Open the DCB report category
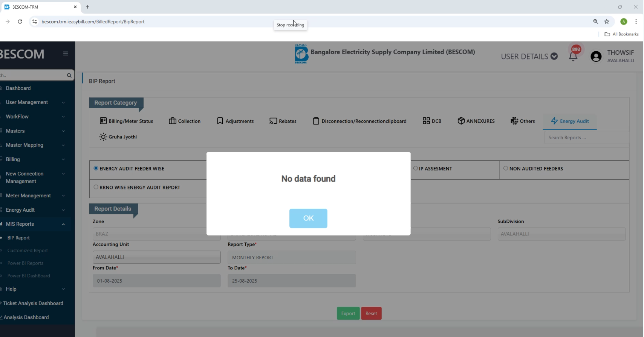The height and width of the screenshot is (337, 644). [432, 121]
